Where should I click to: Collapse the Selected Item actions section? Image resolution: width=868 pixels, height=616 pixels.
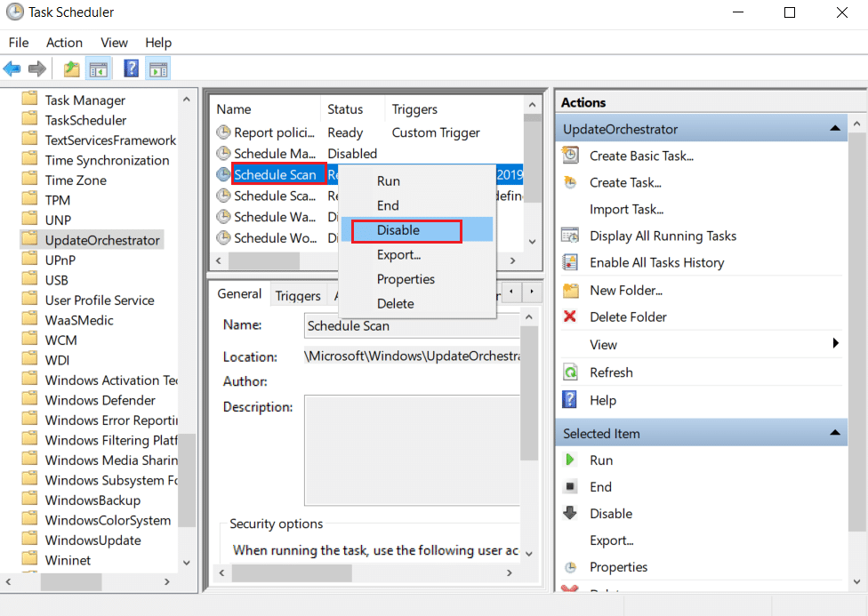point(835,433)
